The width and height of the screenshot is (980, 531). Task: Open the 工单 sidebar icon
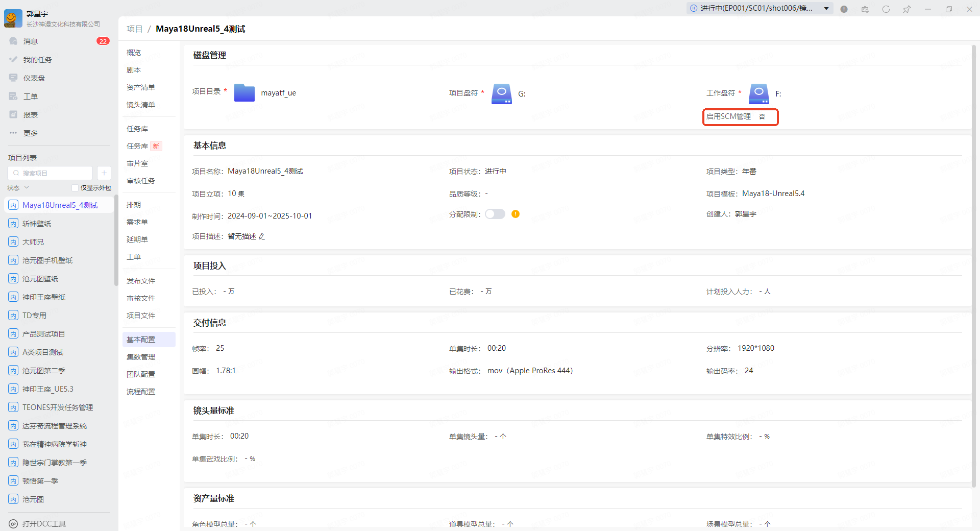pyautogui.click(x=13, y=96)
